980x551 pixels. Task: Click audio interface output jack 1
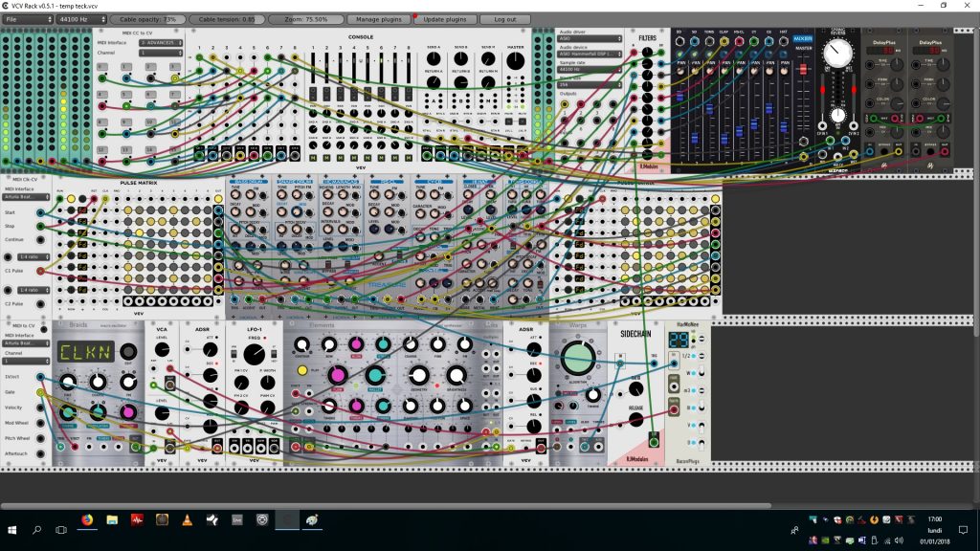pyautogui.click(x=565, y=104)
